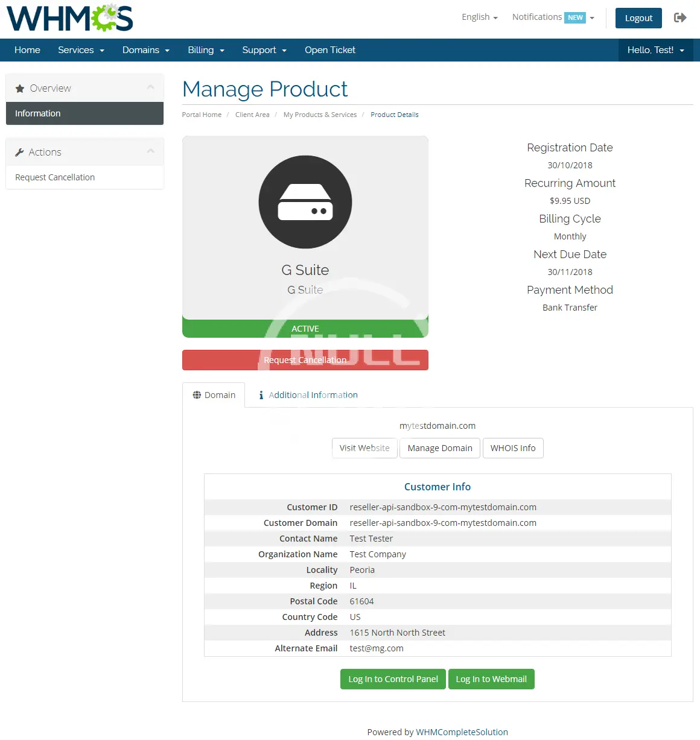Click the G Suite product drive icon

point(305,202)
